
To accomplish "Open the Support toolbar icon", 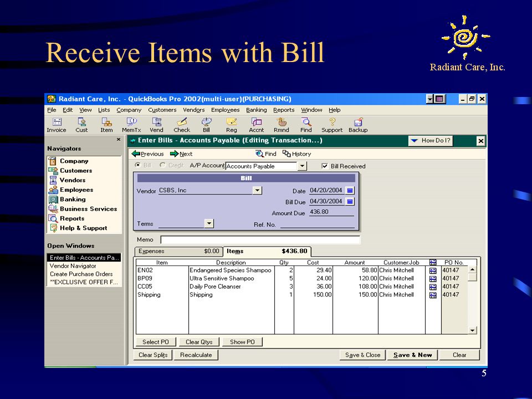I will pyautogui.click(x=332, y=125).
